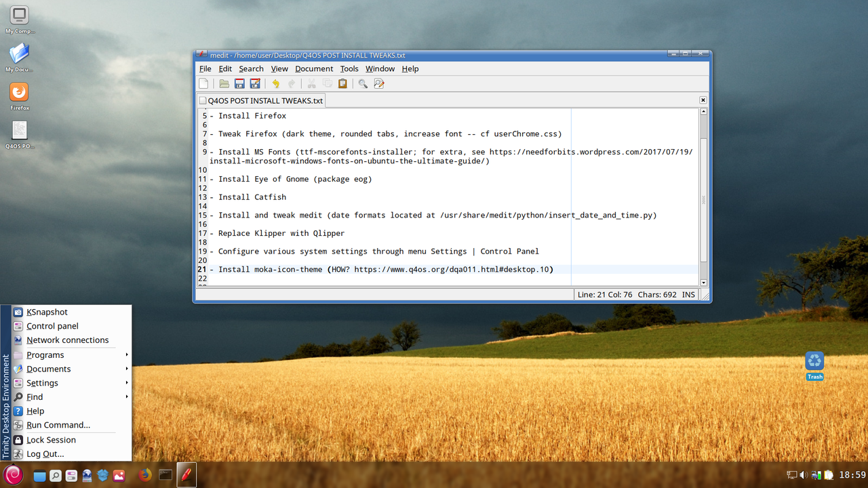Open the Edit menu
868x488 pixels.
[x=225, y=68]
